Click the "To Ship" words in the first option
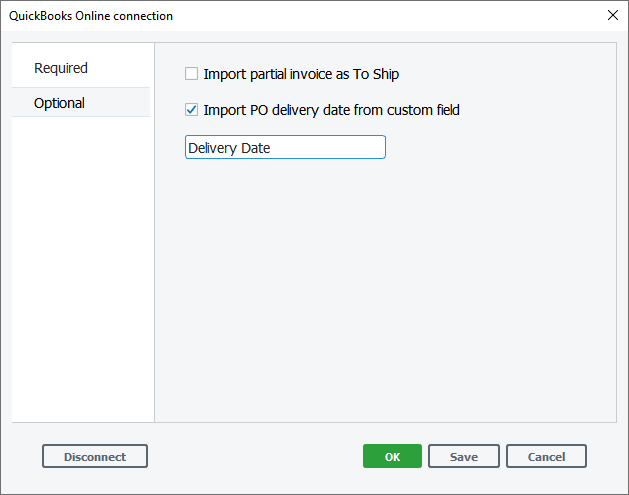Image resolution: width=629 pixels, height=495 pixels. click(x=376, y=74)
